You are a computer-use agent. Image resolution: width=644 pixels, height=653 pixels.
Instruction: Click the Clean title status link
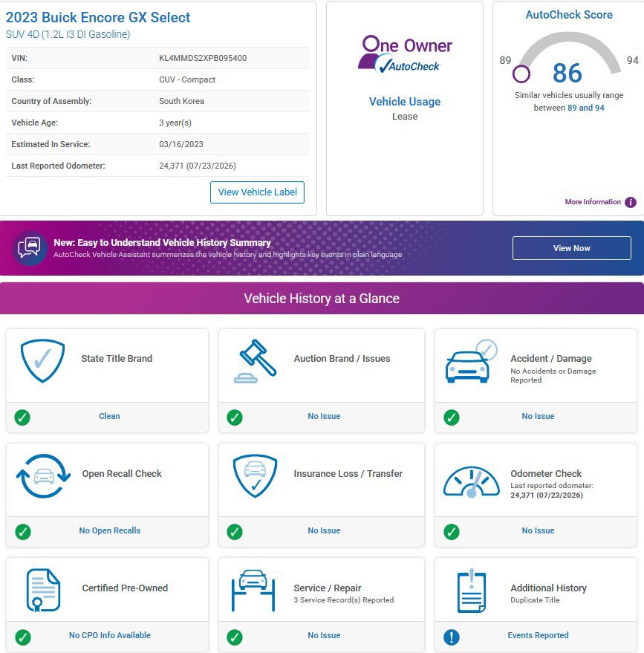[109, 416]
